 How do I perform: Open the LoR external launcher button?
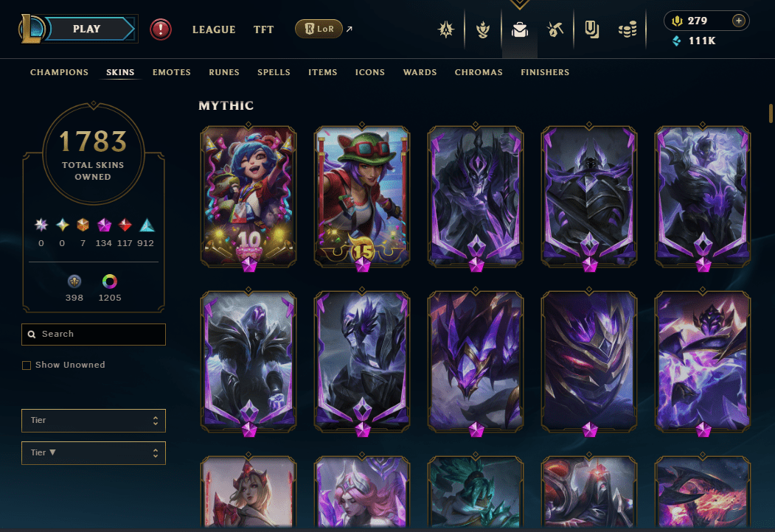pyautogui.click(x=319, y=29)
